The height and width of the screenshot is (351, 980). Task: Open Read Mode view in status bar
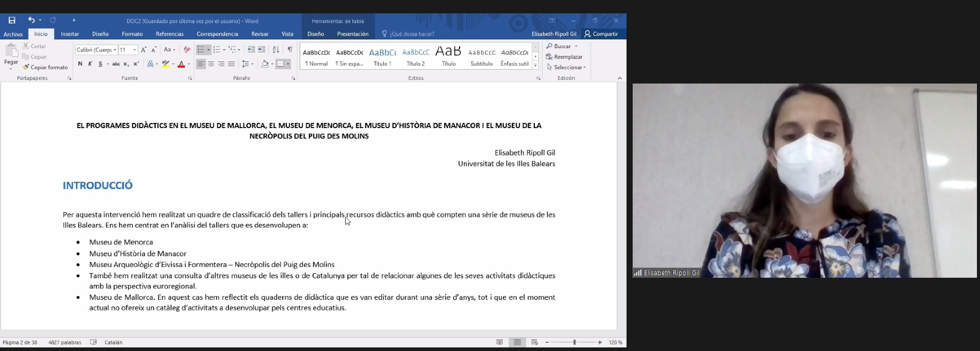tap(499, 342)
